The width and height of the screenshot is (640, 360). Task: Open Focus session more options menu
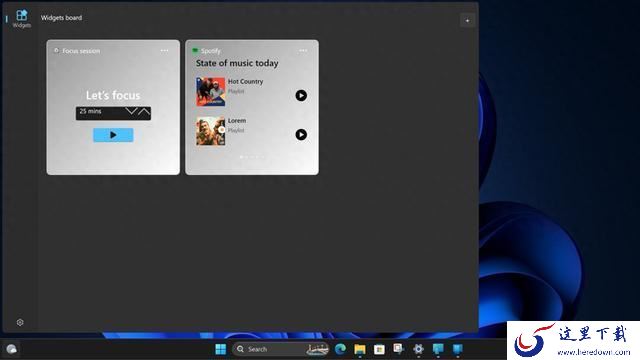[164, 51]
